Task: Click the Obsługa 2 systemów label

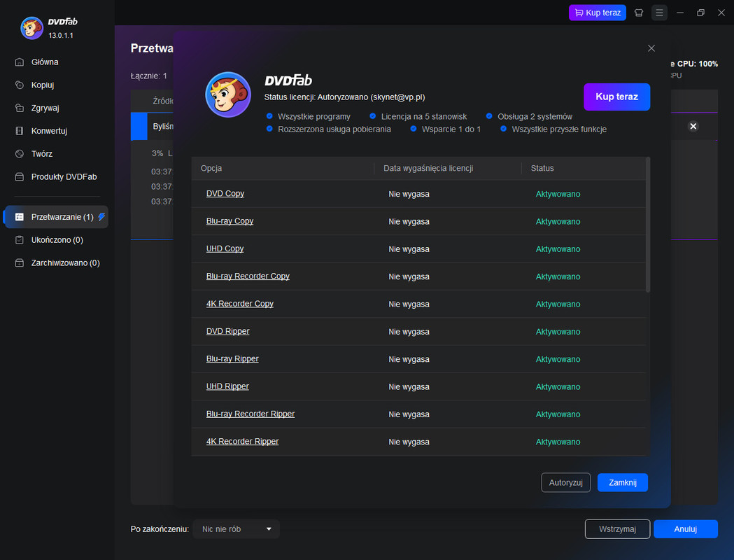Action: point(535,117)
